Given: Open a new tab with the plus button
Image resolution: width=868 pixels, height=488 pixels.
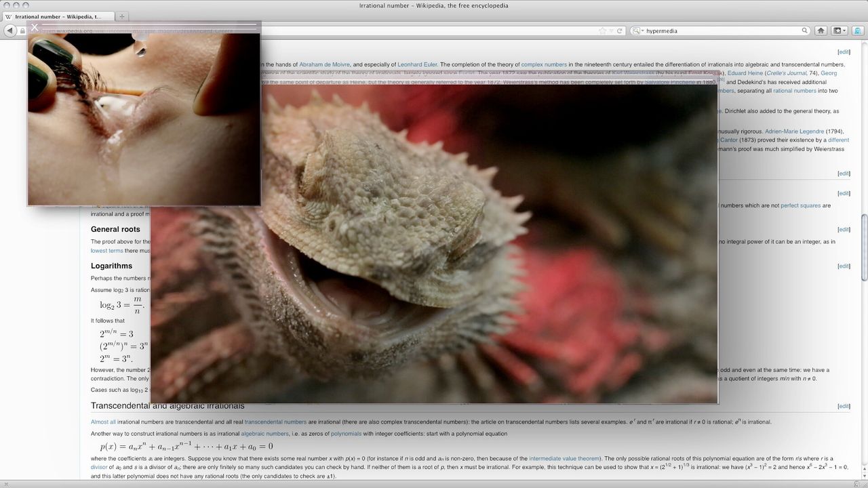Looking at the screenshot, I should [121, 16].
